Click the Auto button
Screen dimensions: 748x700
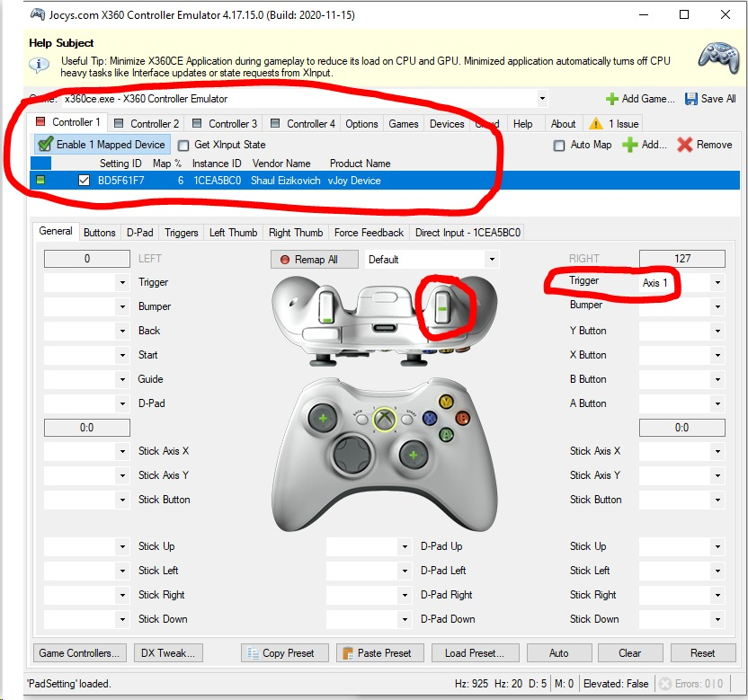point(559,652)
